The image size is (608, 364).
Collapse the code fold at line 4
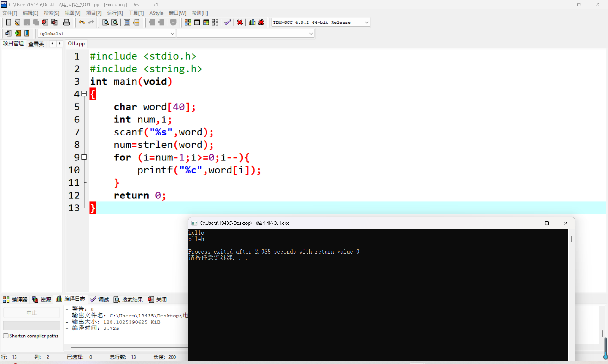[x=84, y=94]
